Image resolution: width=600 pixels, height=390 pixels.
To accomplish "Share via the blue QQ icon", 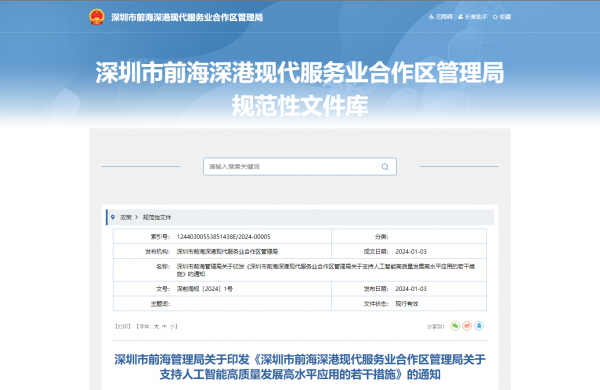I will point(479,326).
